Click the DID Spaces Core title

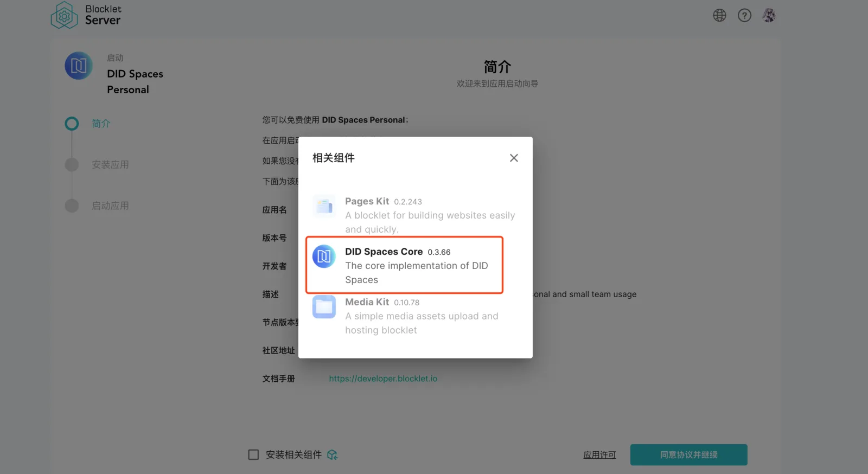384,252
